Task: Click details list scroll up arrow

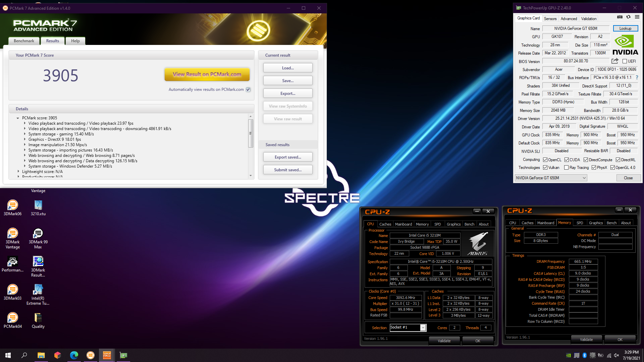Action: coord(251,116)
